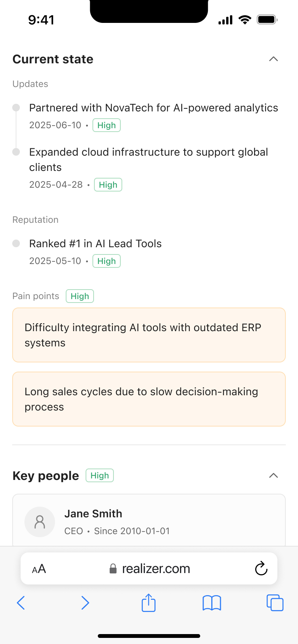Viewport: 298px width, 644px height.
Task: Tap the Safari back arrow
Action: 21,603
